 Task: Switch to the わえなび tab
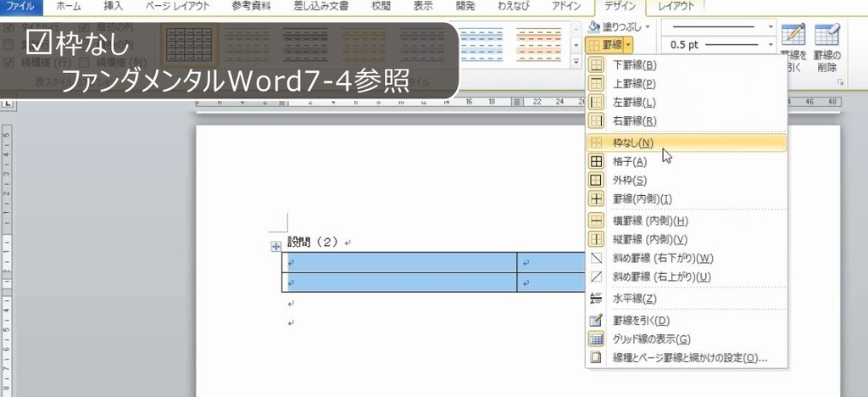513,7
